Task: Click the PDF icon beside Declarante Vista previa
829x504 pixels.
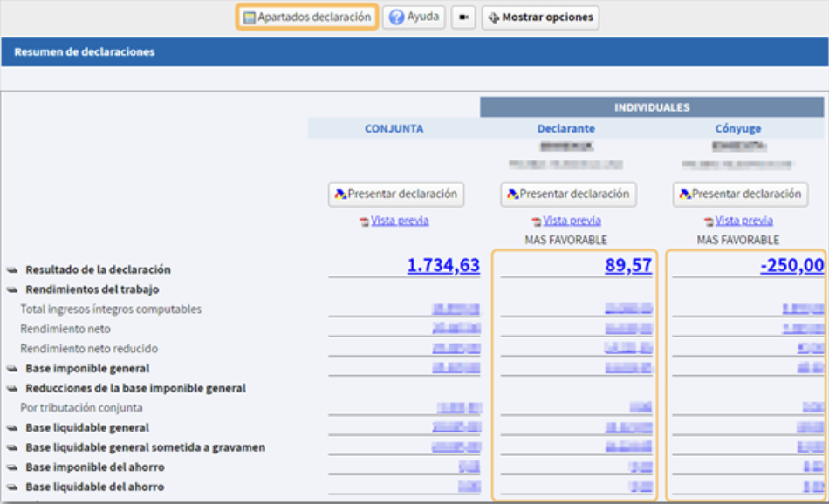Action: tap(537, 221)
